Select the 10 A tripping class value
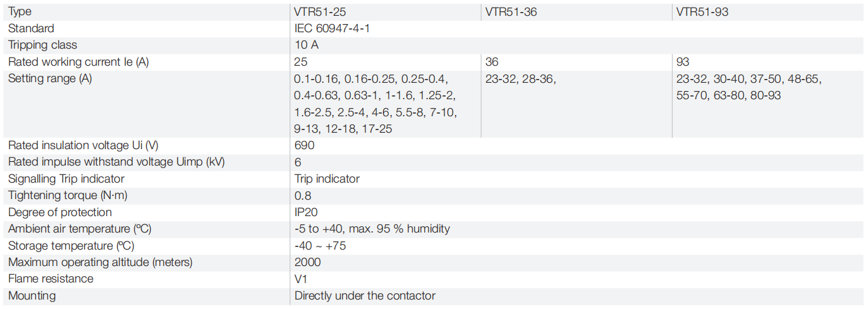Viewport: 868px width, 309px height. [307, 45]
